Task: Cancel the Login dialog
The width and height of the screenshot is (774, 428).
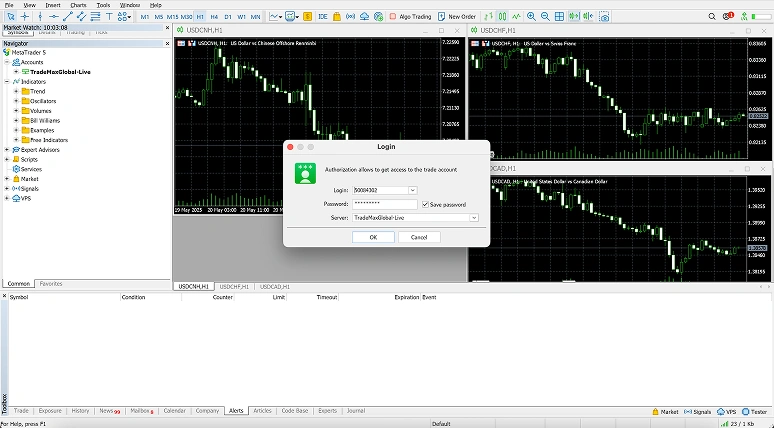Action: (x=419, y=237)
